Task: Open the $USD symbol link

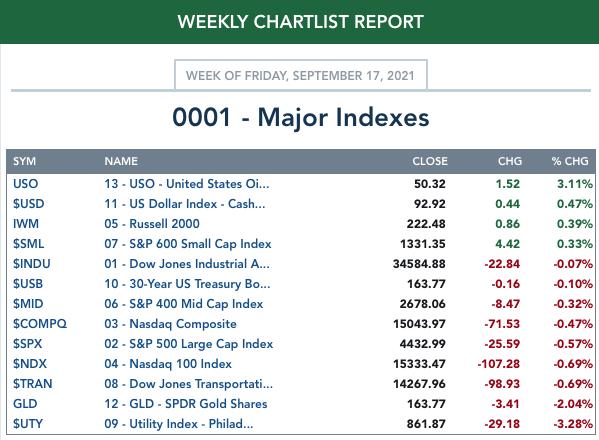Action: click(29, 204)
